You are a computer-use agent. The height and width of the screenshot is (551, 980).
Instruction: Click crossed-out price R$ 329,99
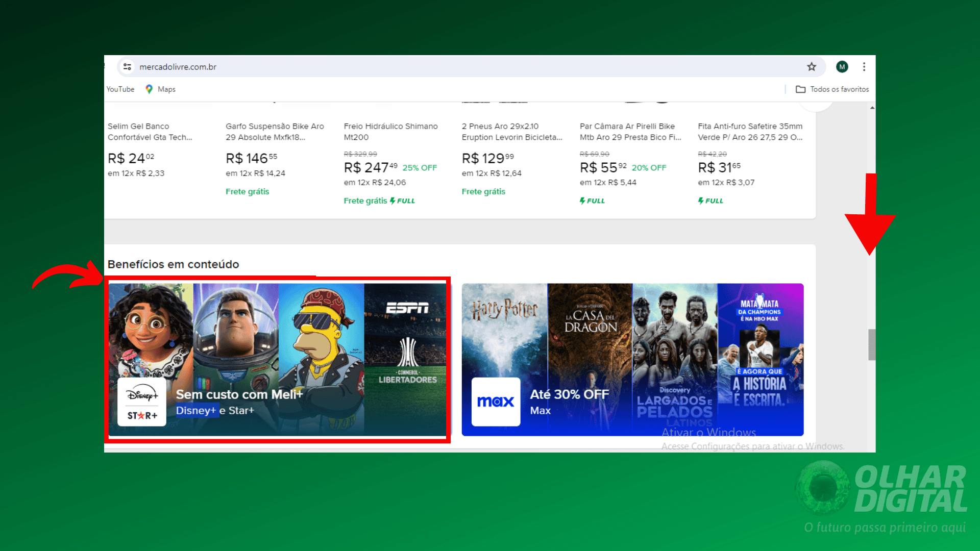pos(360,154)
